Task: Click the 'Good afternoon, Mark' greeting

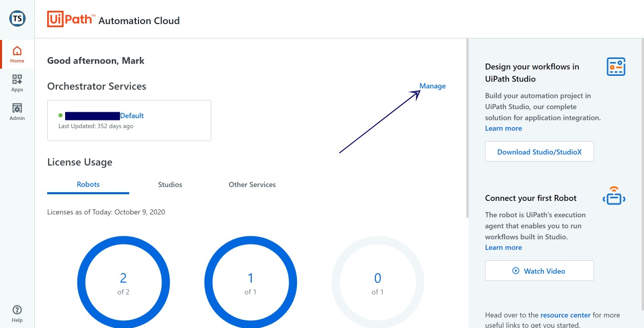Action: (x=96, y=60)
